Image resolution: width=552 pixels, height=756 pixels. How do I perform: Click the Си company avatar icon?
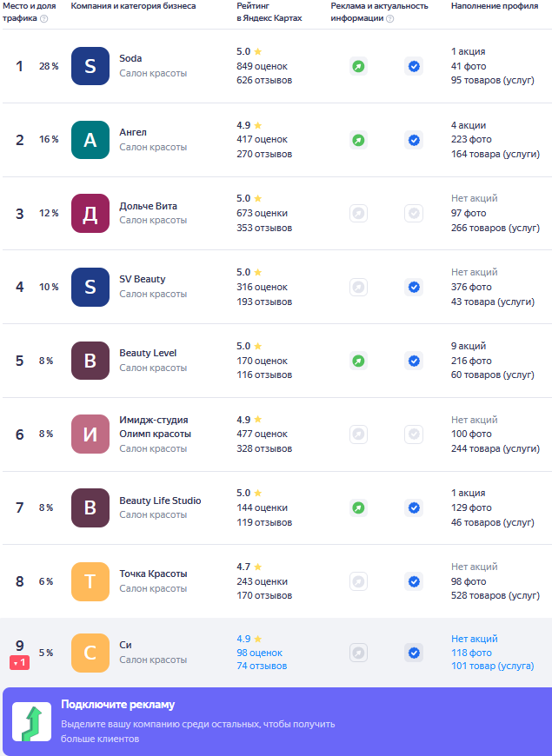pyautogui.click(x=90, y=653)
